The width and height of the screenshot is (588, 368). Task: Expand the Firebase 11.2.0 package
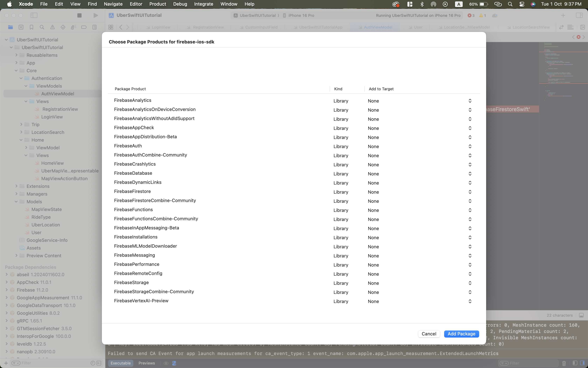tap(6, 290)
